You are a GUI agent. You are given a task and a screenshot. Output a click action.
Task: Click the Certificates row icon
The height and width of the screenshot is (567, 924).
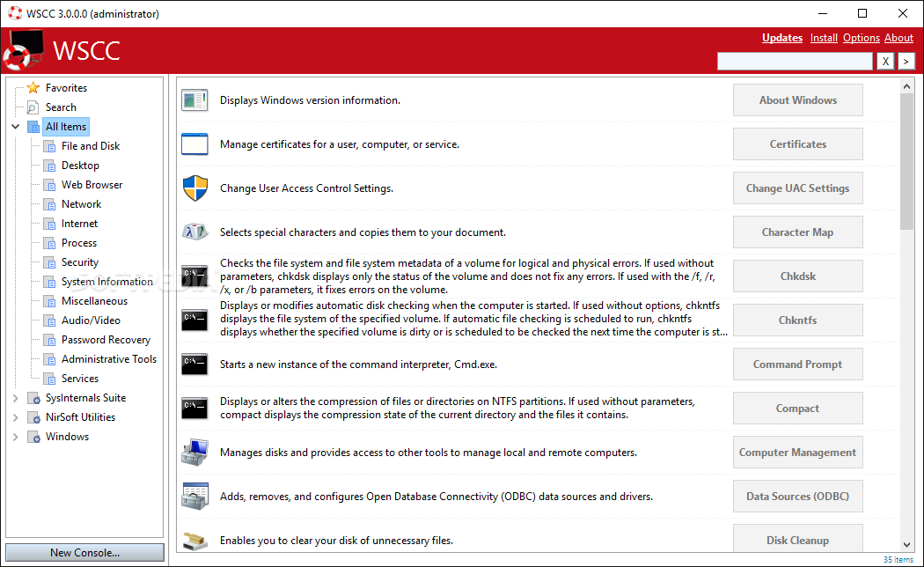pos(194,144)
